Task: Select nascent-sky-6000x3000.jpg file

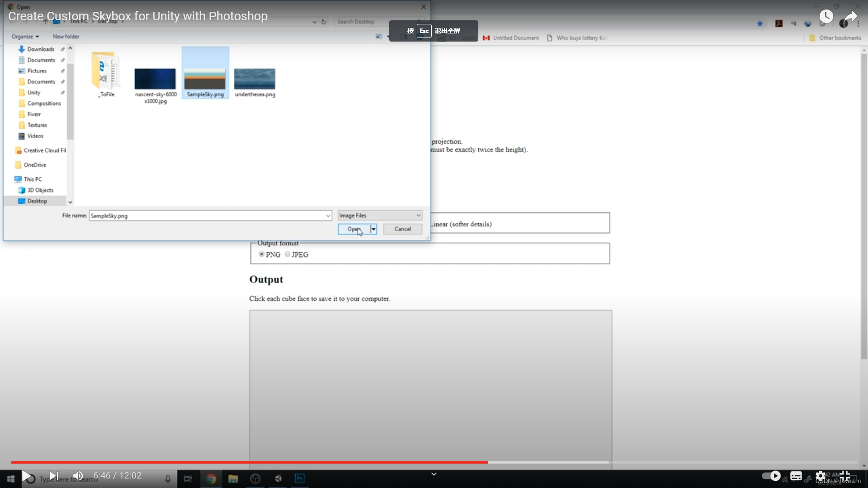Action: [x=156, y=86]
